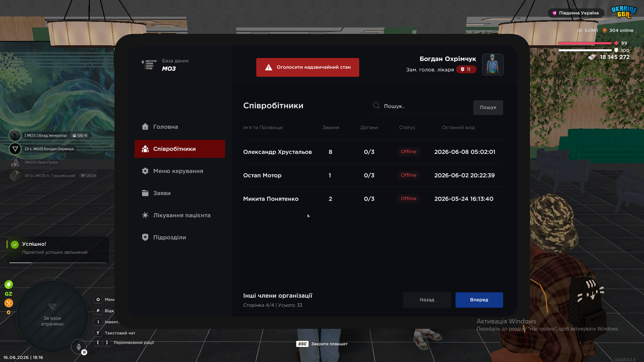Click the Назад pagination button
Viewport: 644px width, 362px height.
pyautogui.click(x=427, y=300)
